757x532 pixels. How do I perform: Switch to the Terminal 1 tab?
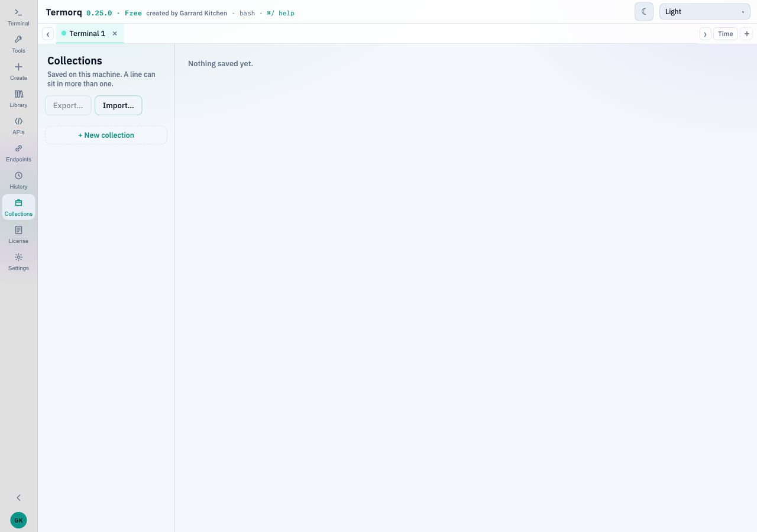click(x=87, y=34)
